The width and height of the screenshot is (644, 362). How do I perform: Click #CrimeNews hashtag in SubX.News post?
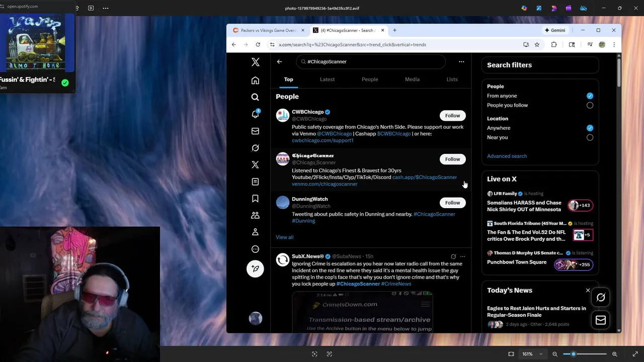(x=396, y=284)
